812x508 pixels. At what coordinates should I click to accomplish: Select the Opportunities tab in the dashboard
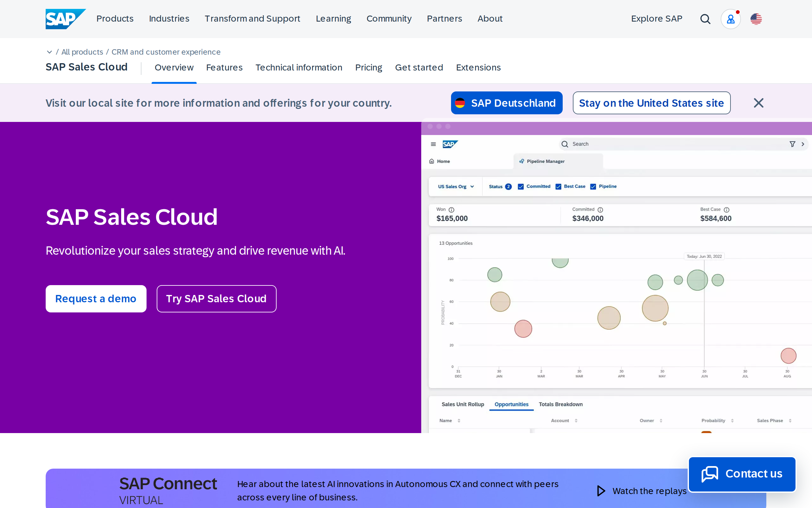point(511,404)
